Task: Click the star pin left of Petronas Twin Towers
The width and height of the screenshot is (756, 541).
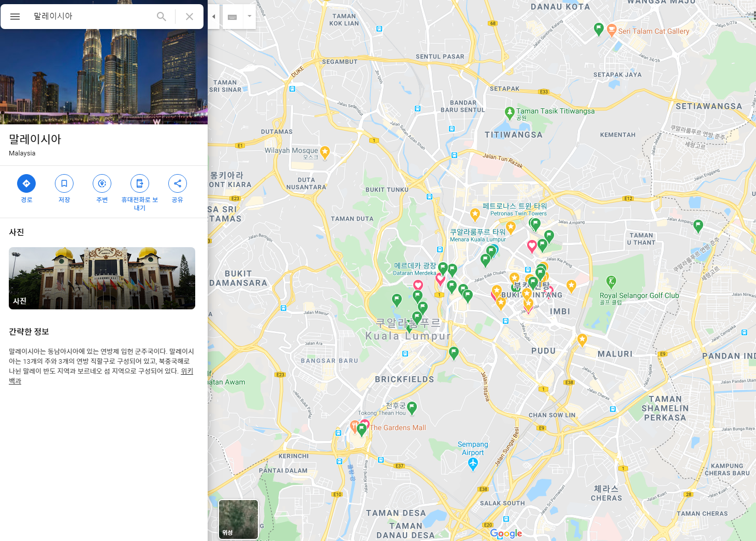Action: 475,214
